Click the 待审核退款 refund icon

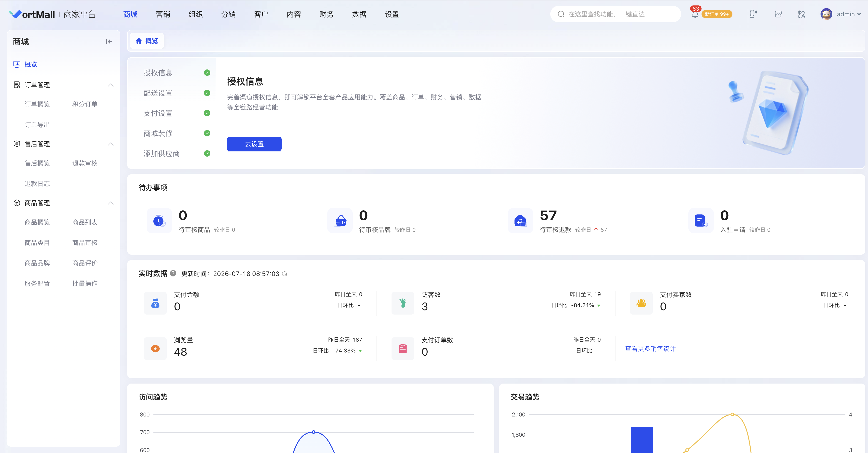[x=520, y=221]
